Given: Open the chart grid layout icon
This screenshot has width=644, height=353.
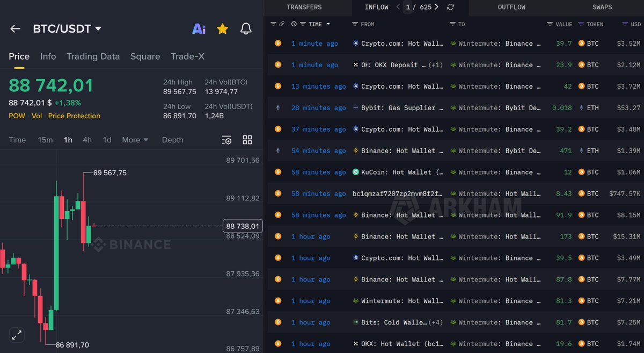Looking at the screenshot, I should point(247,140).
